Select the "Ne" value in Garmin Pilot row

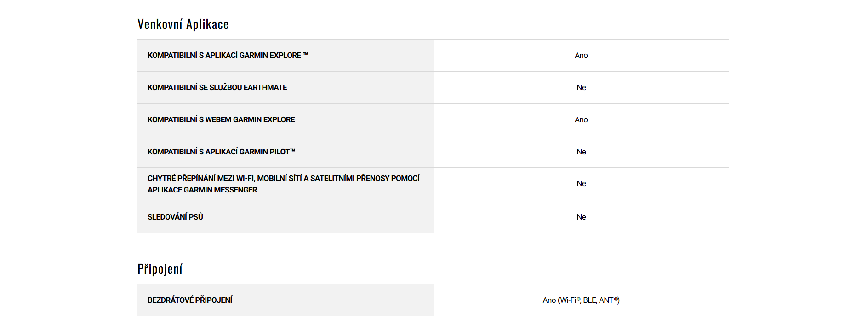(581, 152)
